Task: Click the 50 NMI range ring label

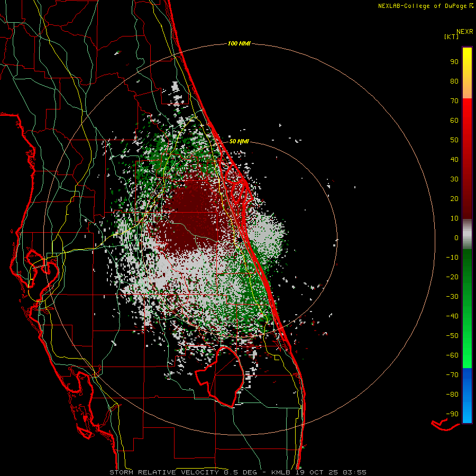Action: [x=239, y=141]
